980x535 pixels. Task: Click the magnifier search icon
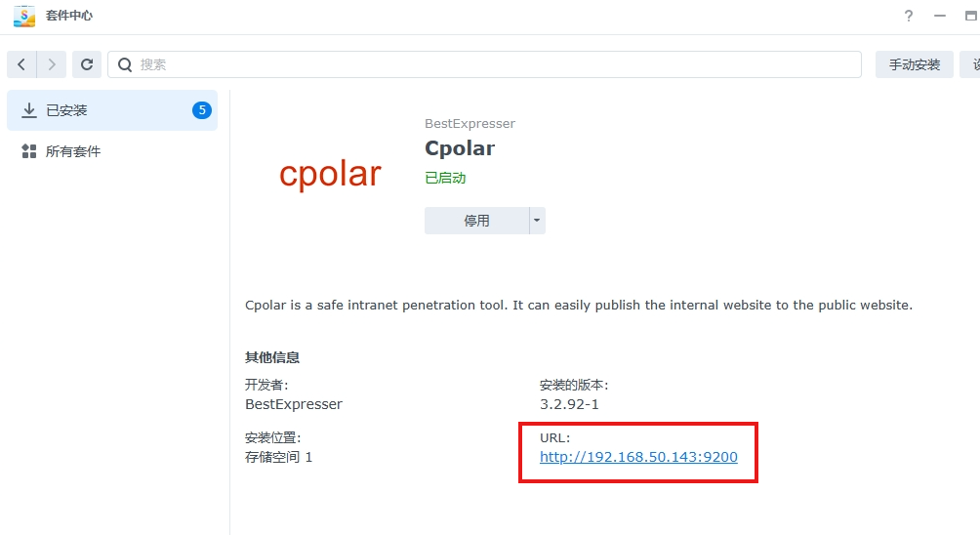125,64
